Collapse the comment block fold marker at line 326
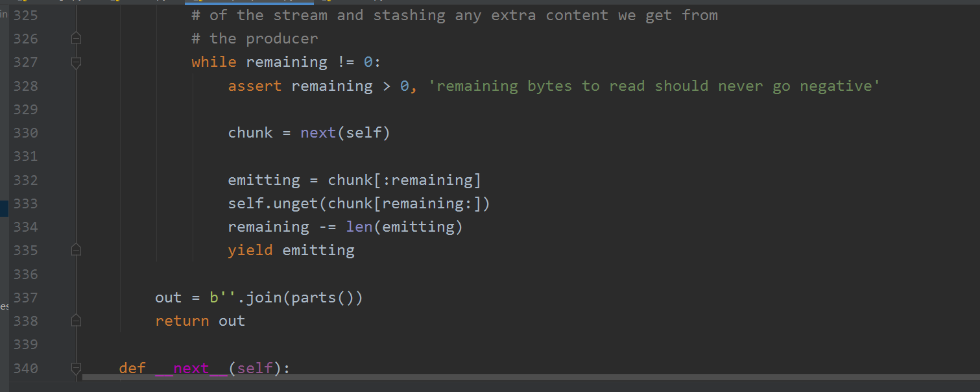The height and width of the screenshot is (392, 980). click(76, 39)
